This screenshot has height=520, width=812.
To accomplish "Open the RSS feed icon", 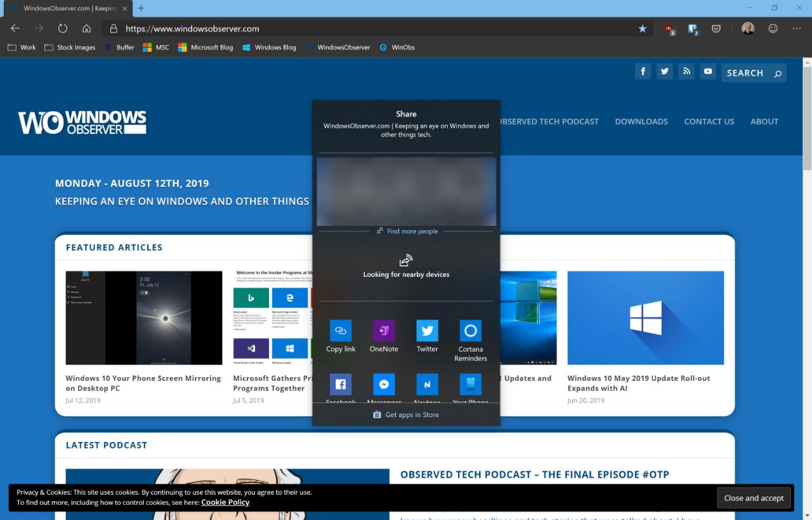I will (686, 71).
